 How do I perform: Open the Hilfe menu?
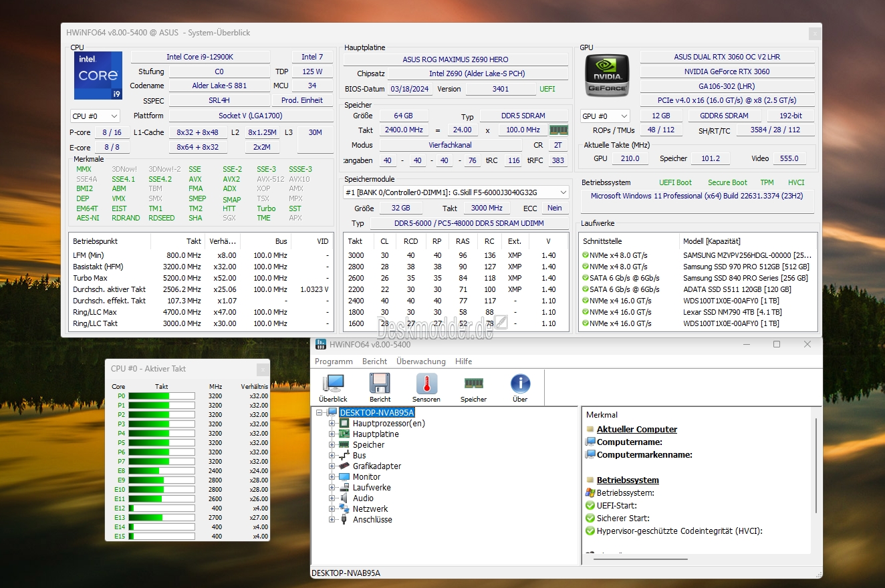(x=464, y=361)
